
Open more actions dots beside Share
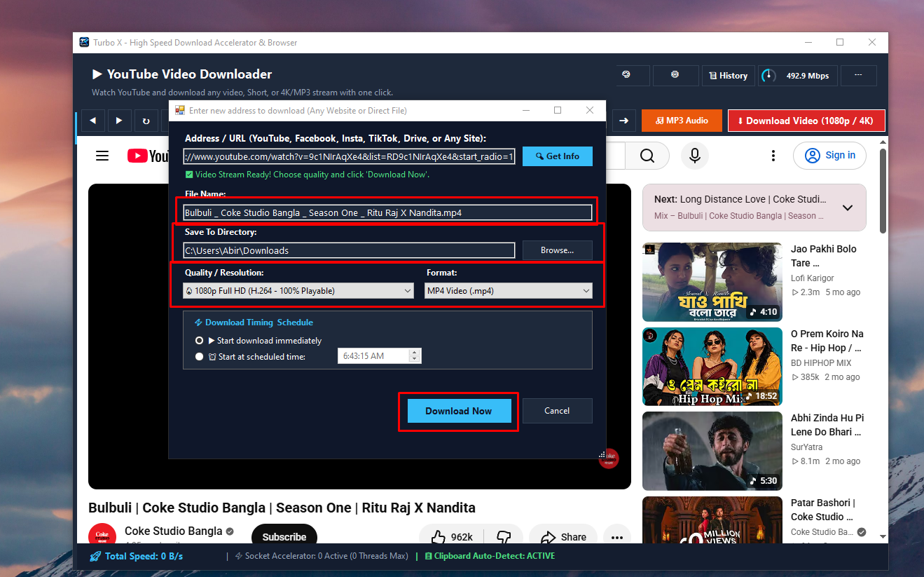click(x=616, y=537)
